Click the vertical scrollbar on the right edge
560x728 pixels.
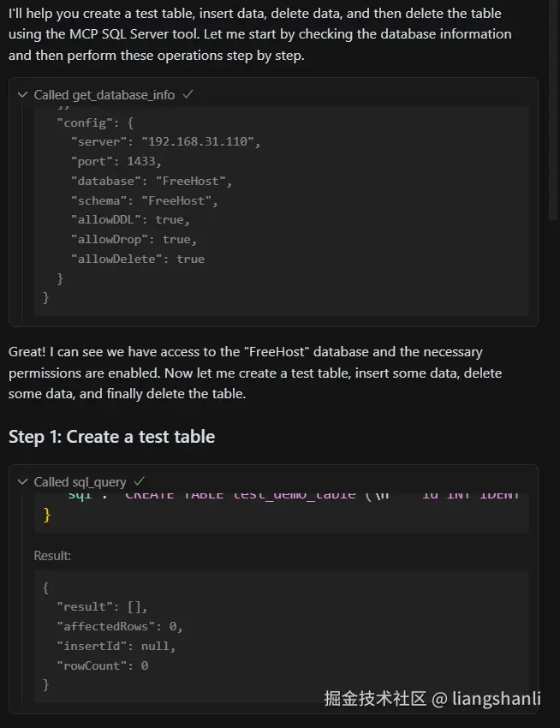(555, 111)
